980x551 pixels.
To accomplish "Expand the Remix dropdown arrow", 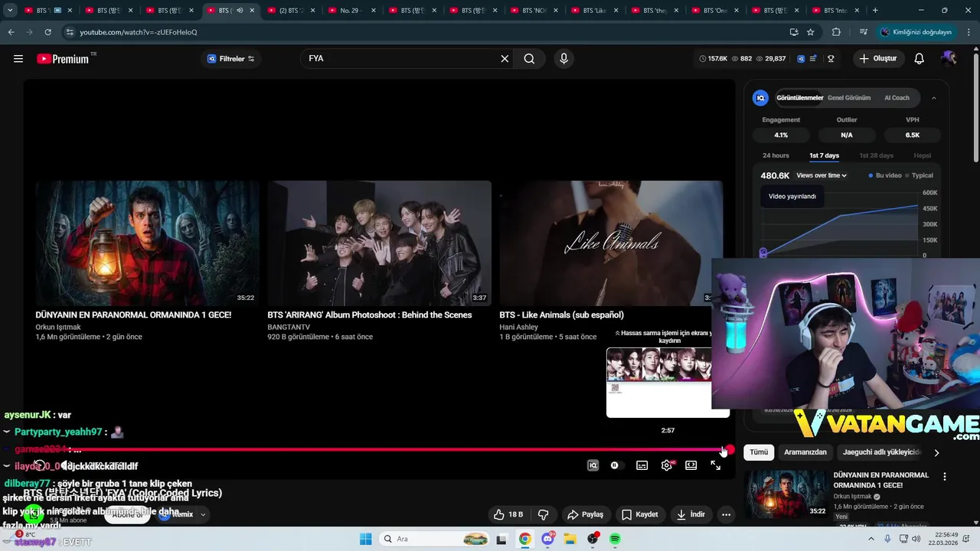I will click(203, 514).
